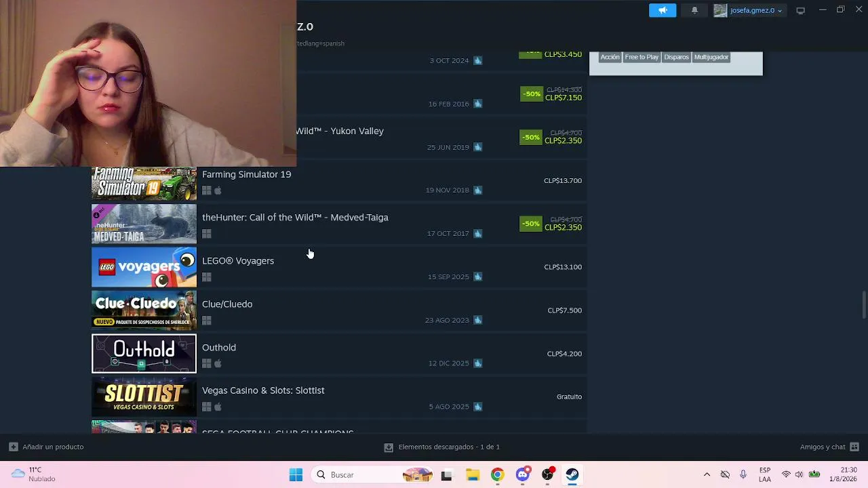Click the Gratuito price label for Slottist
Viewport: 868px width, 488px height.
[570, 397]
